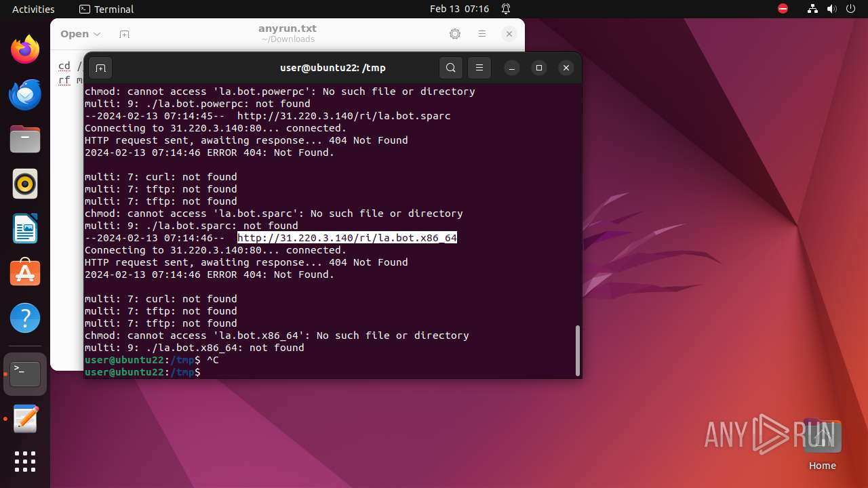868x488 pixels.
Task: Click the line "chmod: cannot access 'la.bot.powerpc'"
Action: coord(279,91)
